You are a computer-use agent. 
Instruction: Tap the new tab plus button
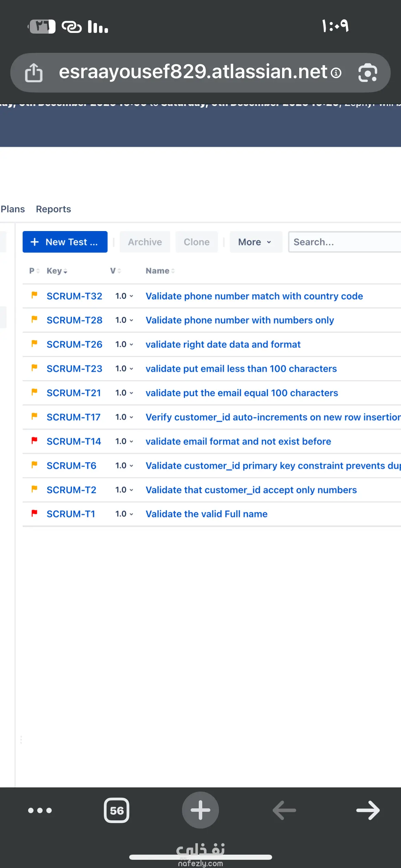click(x=200, y=810)
